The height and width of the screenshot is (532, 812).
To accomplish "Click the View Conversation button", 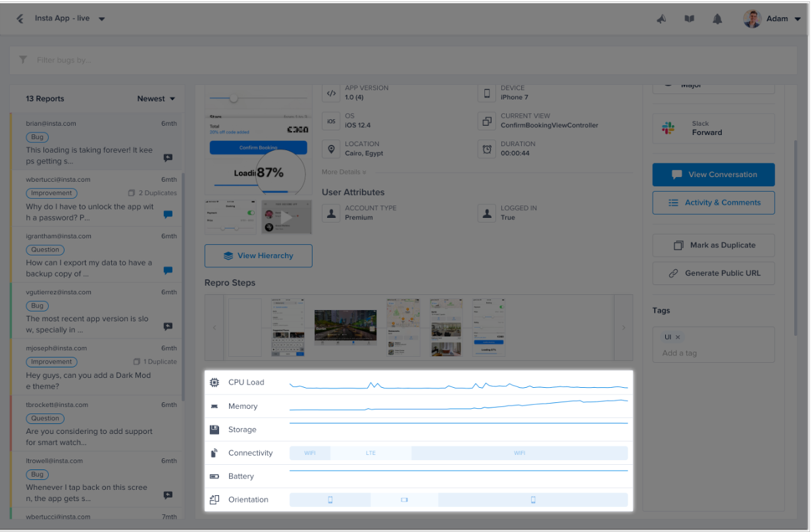I will [x=713, y=174].
